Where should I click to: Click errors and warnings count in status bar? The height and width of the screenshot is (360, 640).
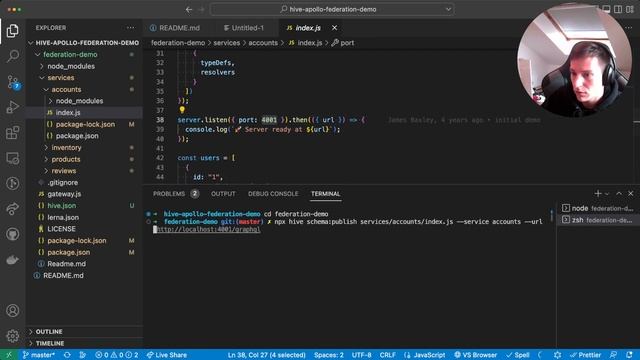click(x=117, y=355)
